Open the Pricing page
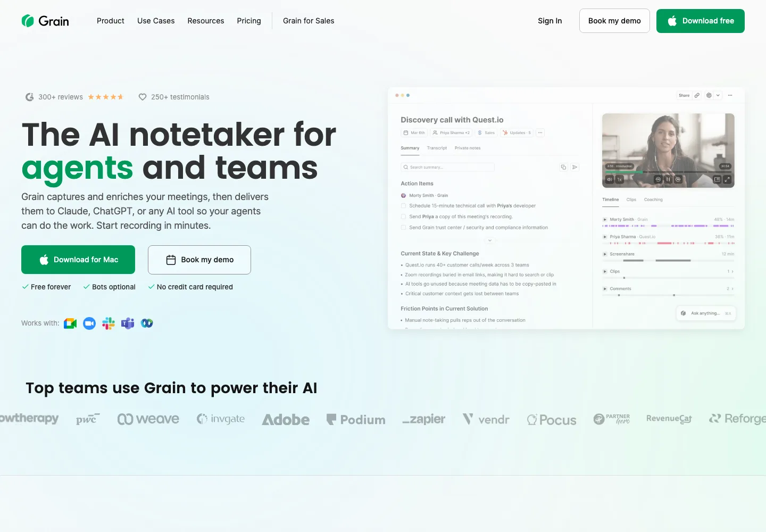 tap(249, 21)
